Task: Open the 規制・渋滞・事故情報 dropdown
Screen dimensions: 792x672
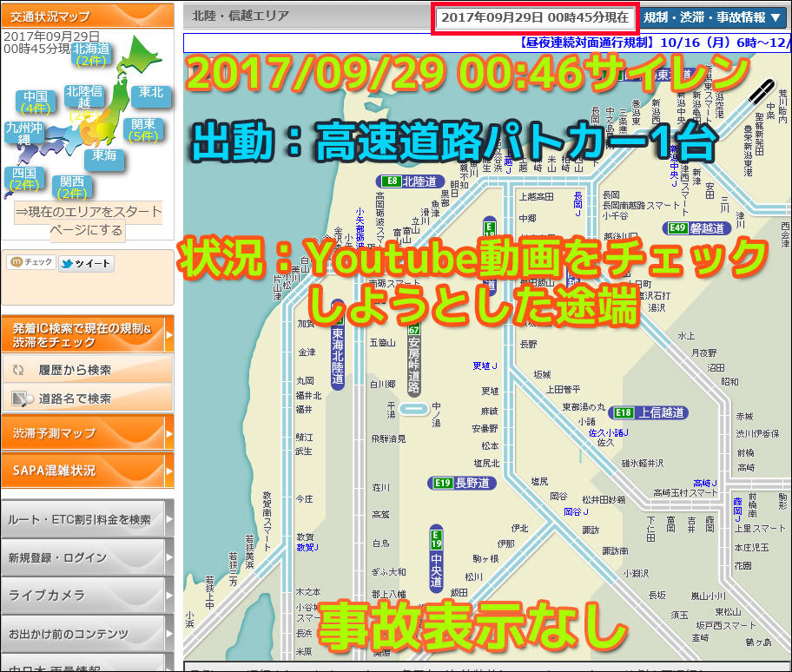Action: click(713, 17)
